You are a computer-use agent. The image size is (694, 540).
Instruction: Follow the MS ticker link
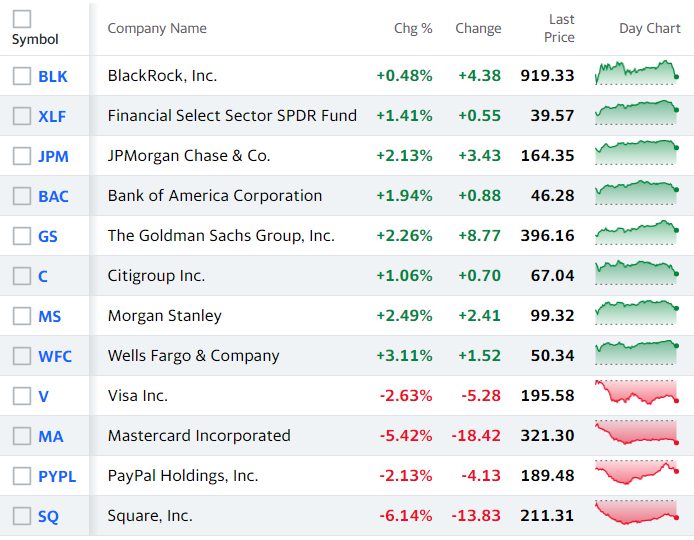50,316
